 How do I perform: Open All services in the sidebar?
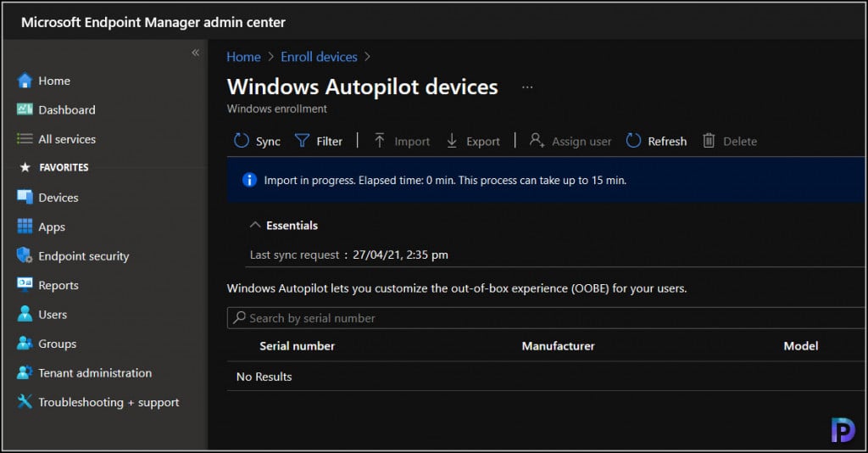(67, 139)
